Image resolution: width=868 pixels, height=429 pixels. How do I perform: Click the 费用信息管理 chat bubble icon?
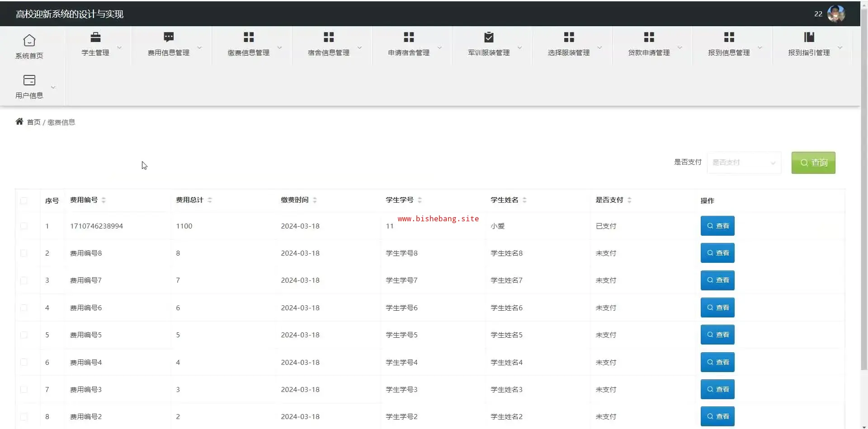point(169,37)
